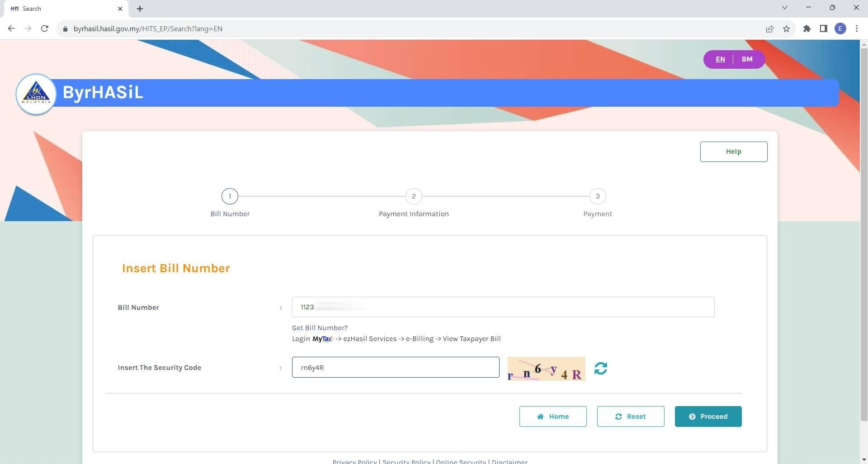Bookmark this page with the star icon

tap(787, 28)
